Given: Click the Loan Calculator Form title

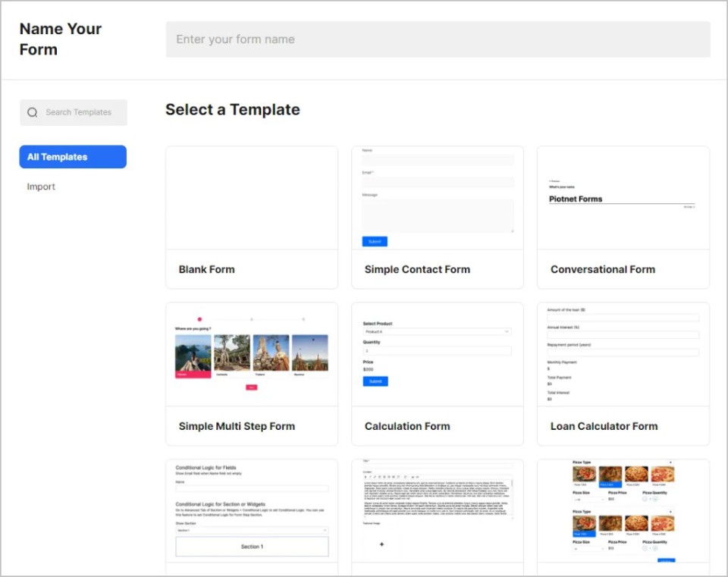Looking at the screenshot, I should tap(604, 426).
